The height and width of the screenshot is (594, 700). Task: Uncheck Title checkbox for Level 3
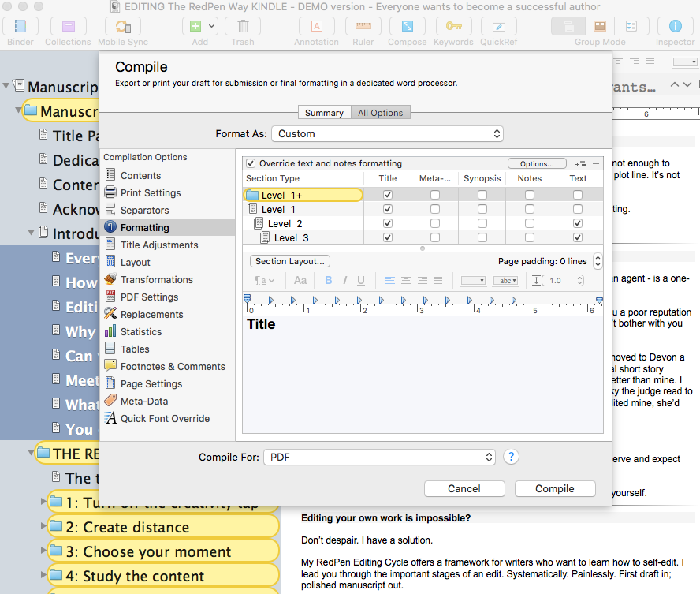coord(388,237)
